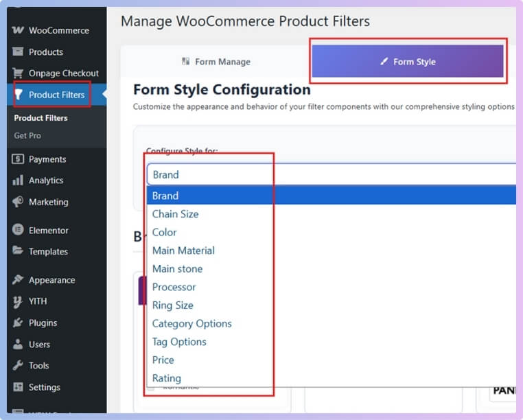Open the Elementor menu

click(57, 230)
